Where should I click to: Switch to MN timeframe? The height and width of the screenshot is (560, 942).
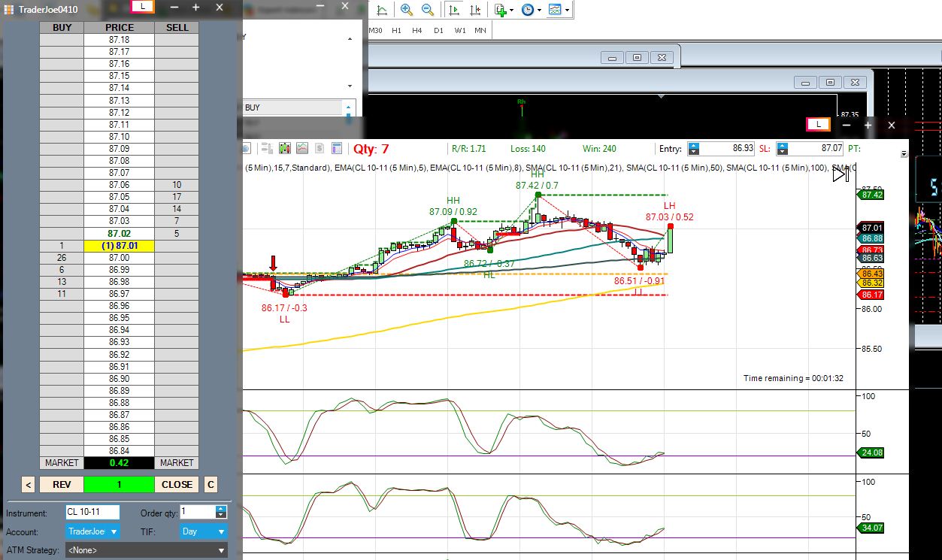click(x=480, y=31)
